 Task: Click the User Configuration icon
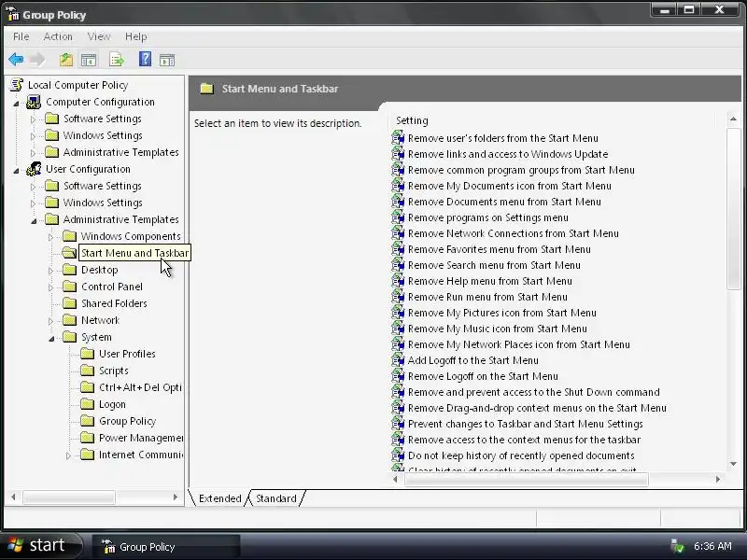[34, 169]
